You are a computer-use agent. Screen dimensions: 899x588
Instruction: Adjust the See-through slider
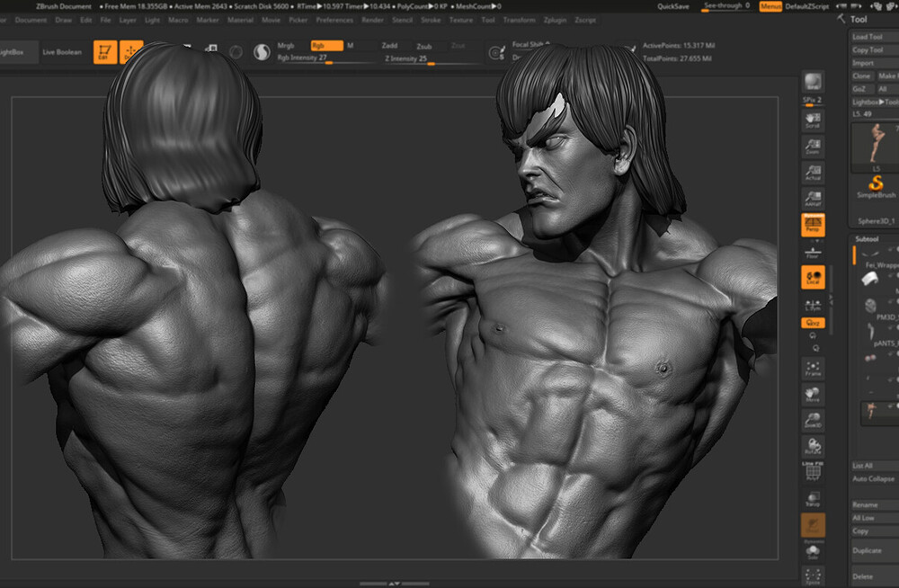tap(727, 6)
